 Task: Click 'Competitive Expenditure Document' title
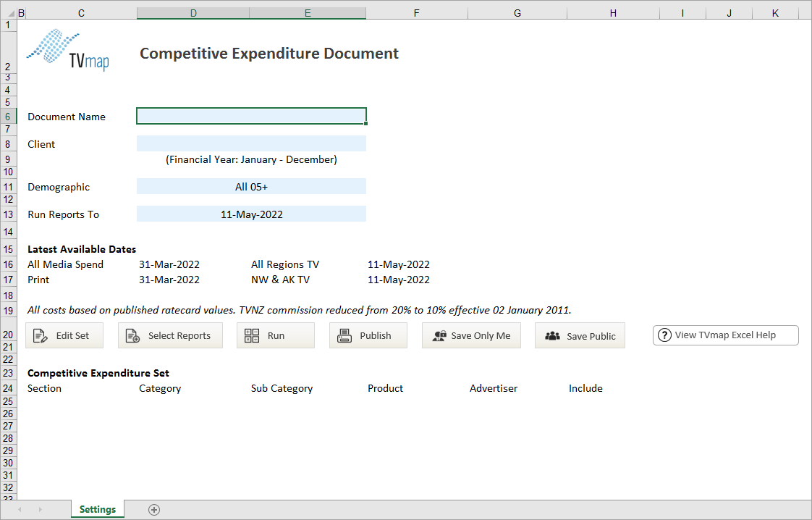(x=269, y=54)
